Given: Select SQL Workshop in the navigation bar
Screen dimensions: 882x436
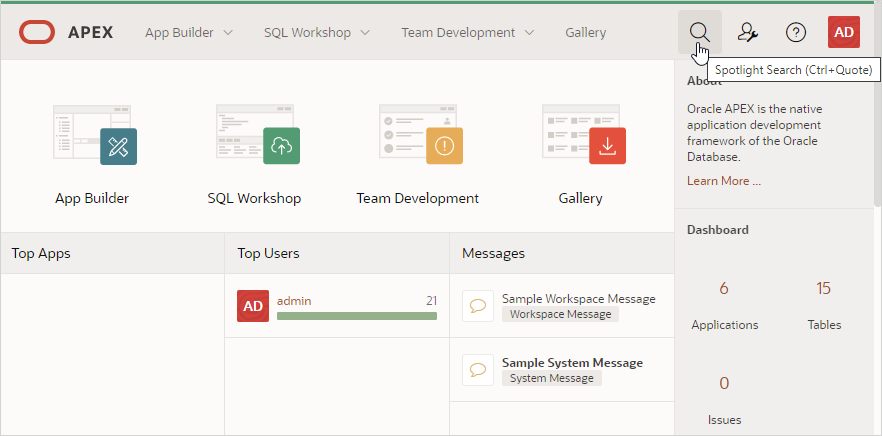Looking at the screenshot, I should click(308, 33).
